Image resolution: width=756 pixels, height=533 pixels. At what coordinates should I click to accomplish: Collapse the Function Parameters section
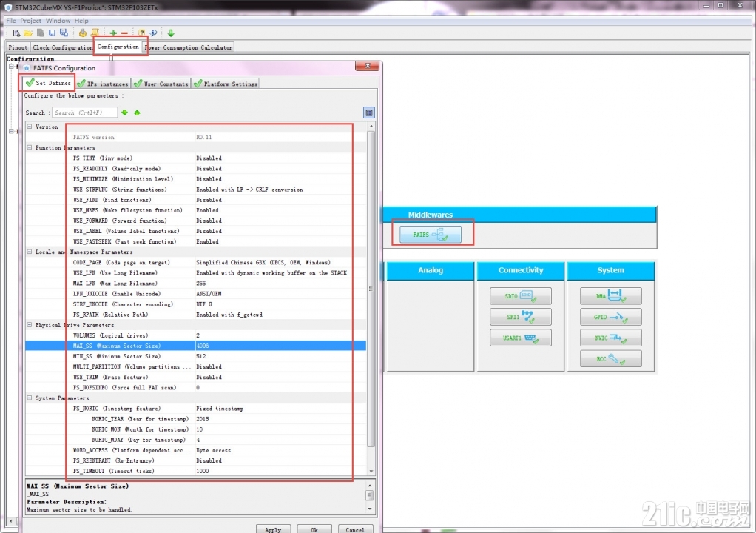[30, 147]
